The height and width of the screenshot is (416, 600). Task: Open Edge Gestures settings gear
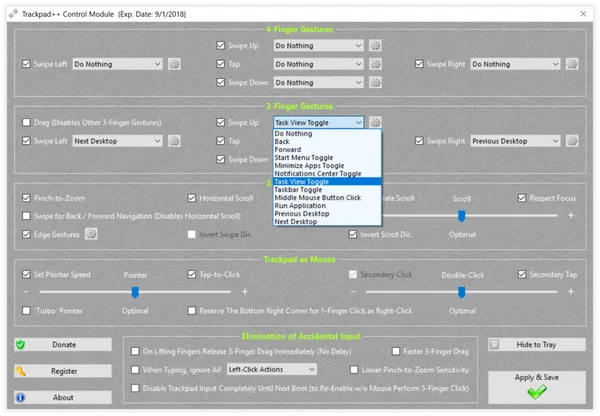coord(91,234)
